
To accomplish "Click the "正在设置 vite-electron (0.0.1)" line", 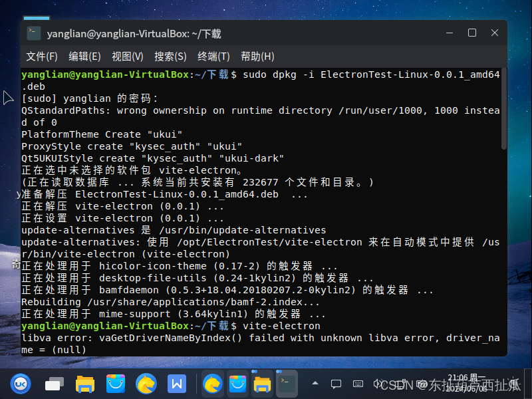I will pos(122,218).
